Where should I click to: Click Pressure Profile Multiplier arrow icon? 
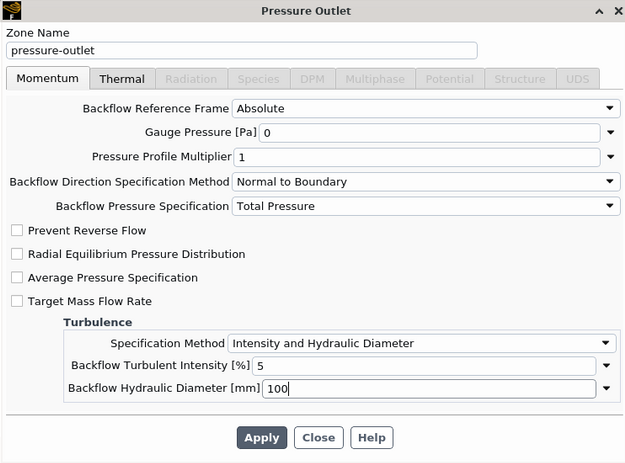(x=609, y=157)
